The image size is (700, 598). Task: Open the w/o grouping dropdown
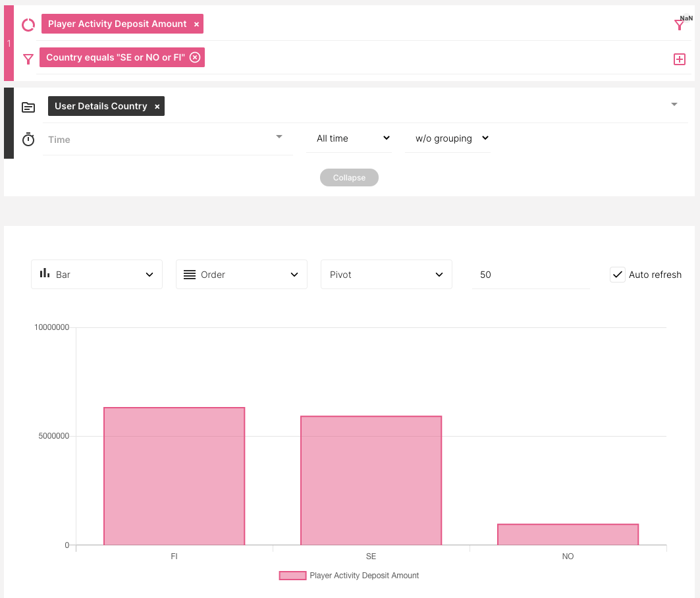[448, 139]
